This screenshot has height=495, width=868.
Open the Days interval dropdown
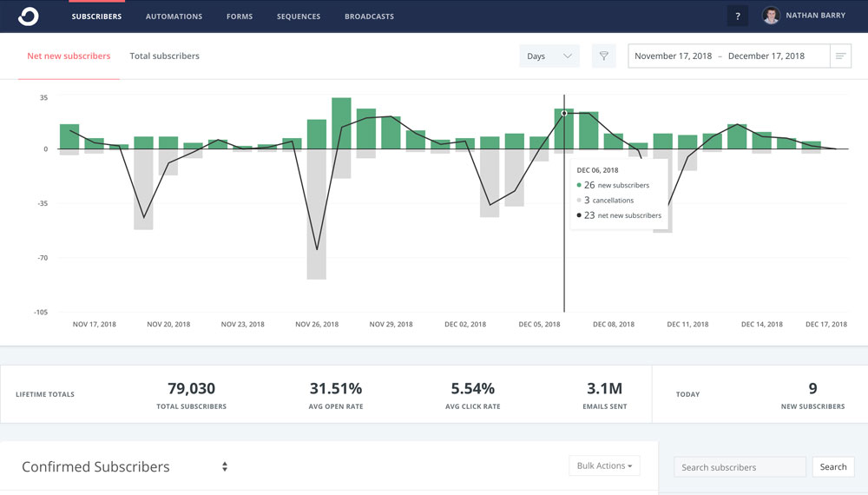click(x=549, y=56)
